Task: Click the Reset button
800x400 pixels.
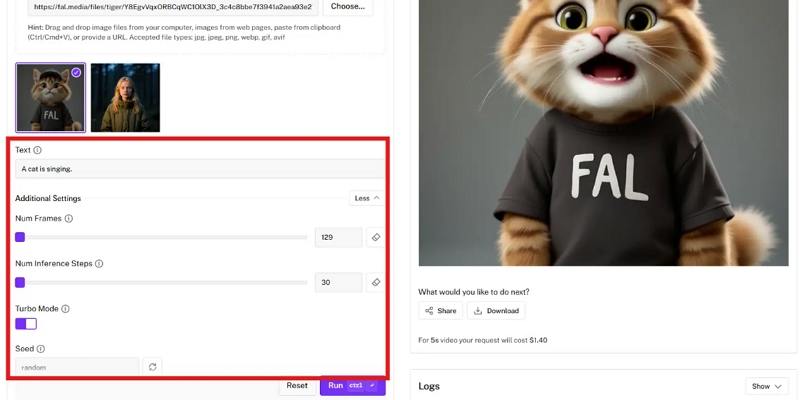Action: (x=297, y=385)
